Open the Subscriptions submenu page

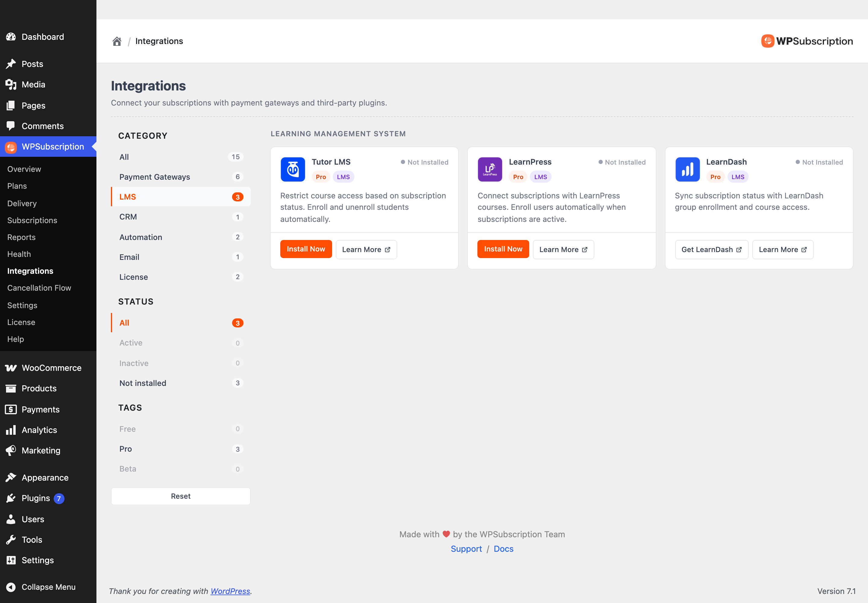(32, 220)
